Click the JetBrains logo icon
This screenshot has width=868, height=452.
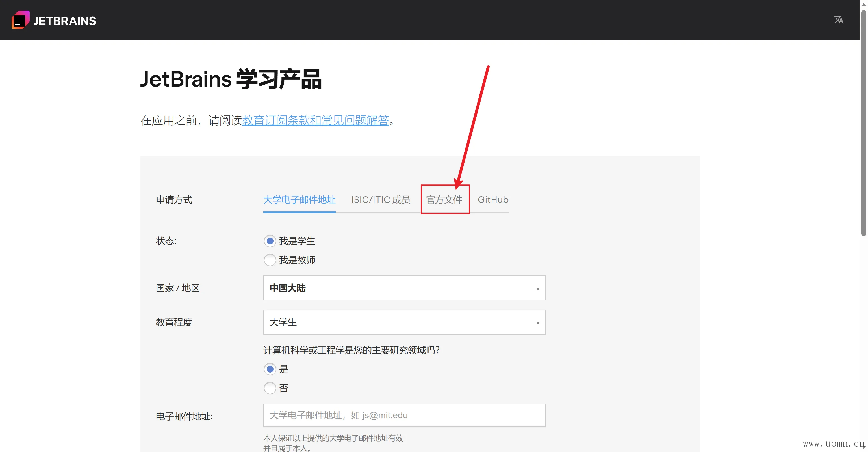point(20,20)
